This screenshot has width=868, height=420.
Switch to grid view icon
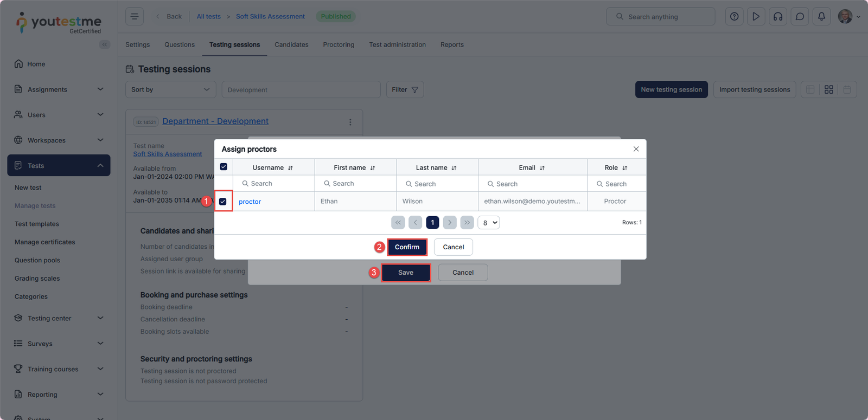coord(828,89)
